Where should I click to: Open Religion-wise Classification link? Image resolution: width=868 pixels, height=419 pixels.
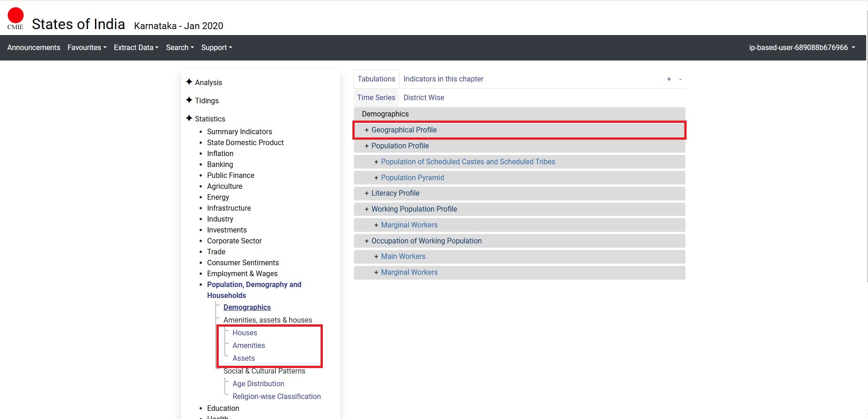(x=276, y=397)
